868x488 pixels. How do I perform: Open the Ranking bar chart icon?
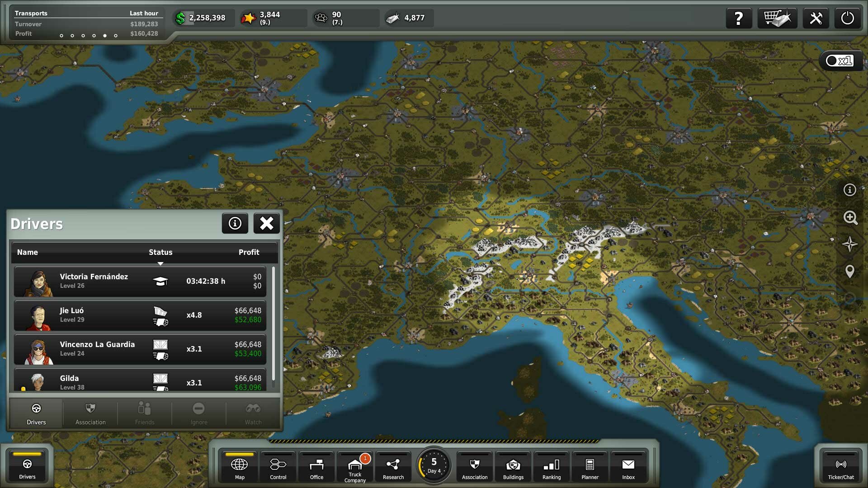pos(551,468)
